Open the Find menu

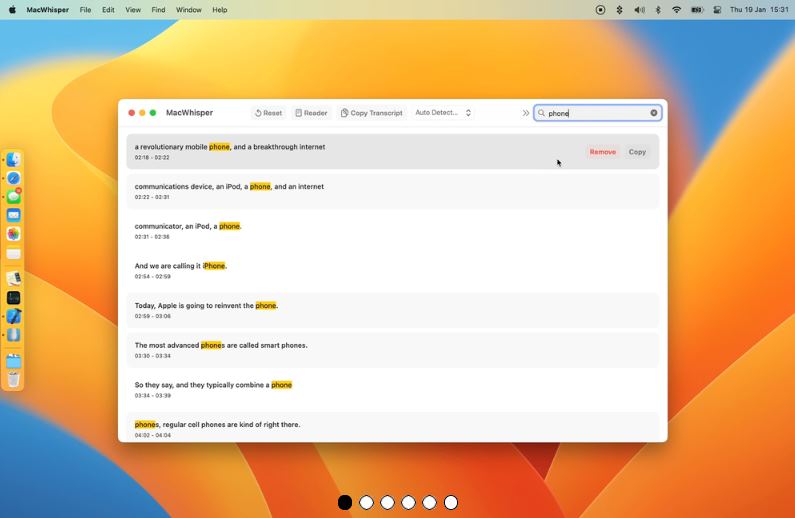158,10
